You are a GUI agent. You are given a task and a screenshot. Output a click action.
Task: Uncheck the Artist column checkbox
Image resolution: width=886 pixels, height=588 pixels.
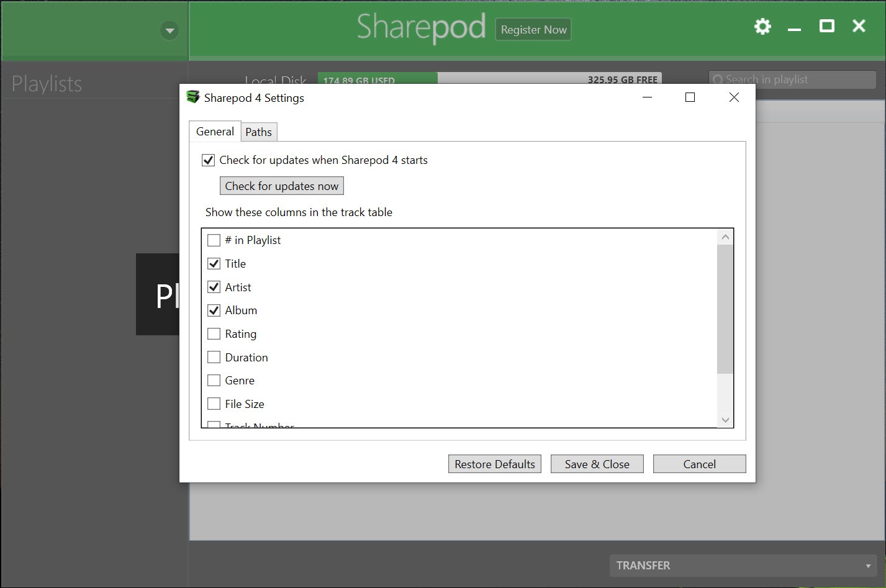pyautogui.click(x=214, y=287)
